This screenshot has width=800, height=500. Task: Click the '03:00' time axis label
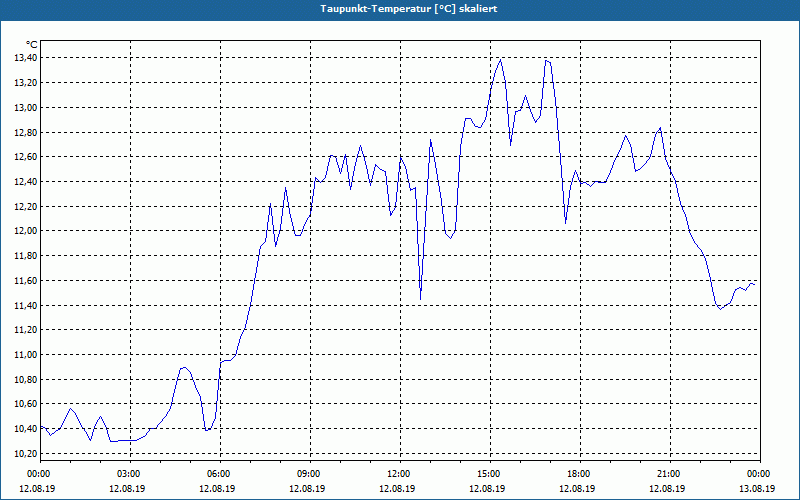[x=130, y=474]
